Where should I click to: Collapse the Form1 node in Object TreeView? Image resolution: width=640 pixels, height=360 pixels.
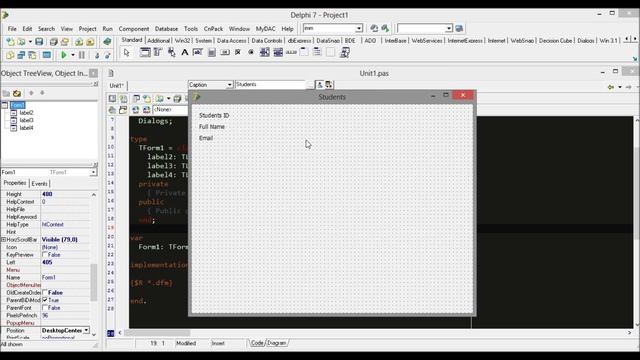(x=4, y=105)
